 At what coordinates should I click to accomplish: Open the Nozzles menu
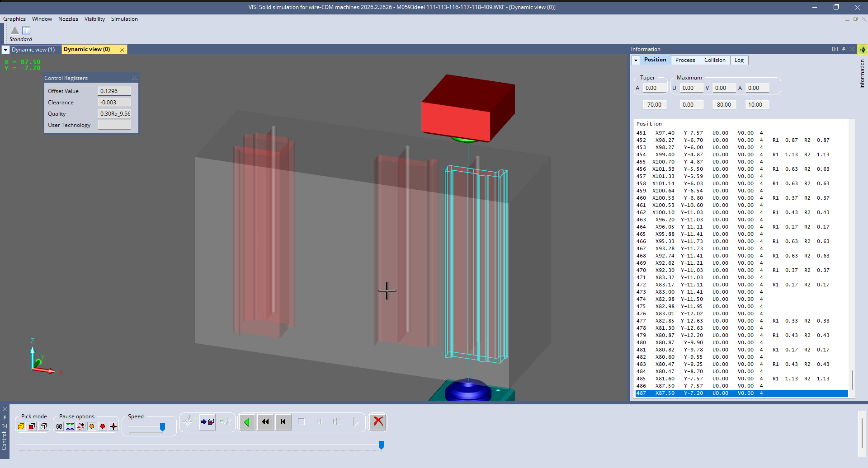pos(68,19)
